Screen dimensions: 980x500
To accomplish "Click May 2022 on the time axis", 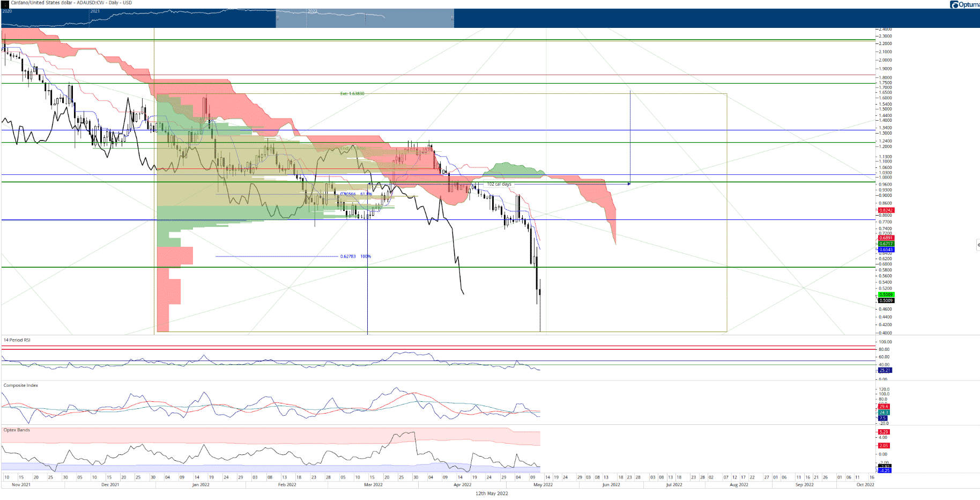I will 543,484.
